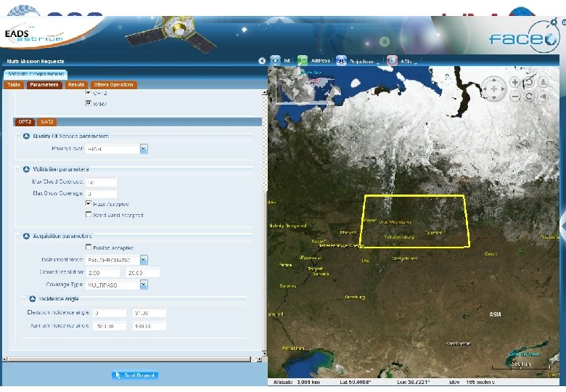Enable Sand Wind Accepted checkbox
Viewport: 566px width, 392px height.
(88, 214)
